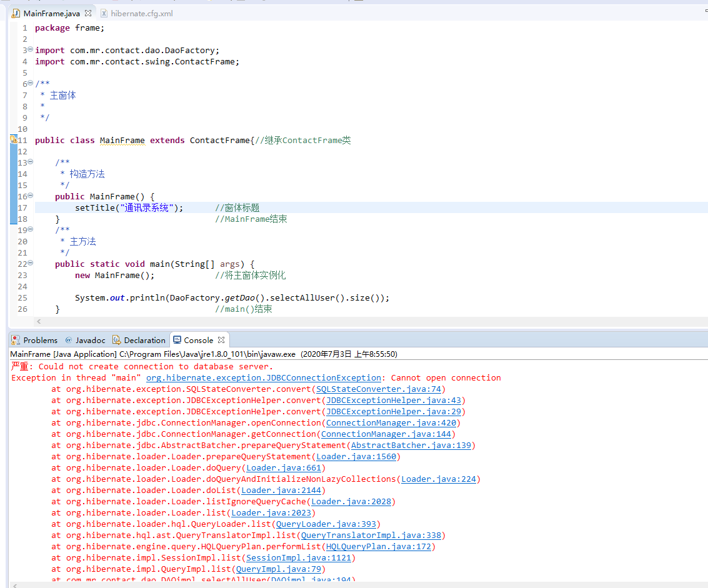Go to ConnectionManager.java:144
This screenshot has height=588, width=708.
pos(386,434)
